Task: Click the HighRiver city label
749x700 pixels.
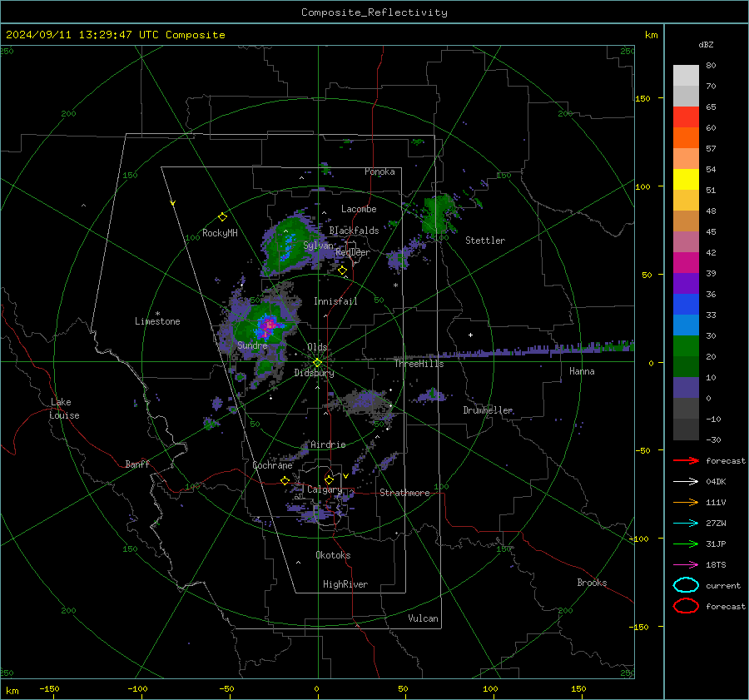Action: (x=345, y=584)
